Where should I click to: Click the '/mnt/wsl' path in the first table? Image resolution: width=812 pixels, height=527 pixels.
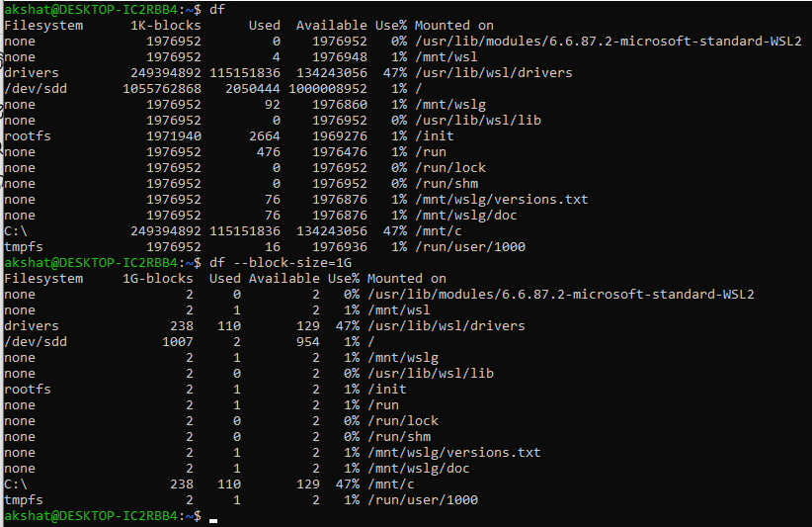pyautogui.click(x=447, y=57)
